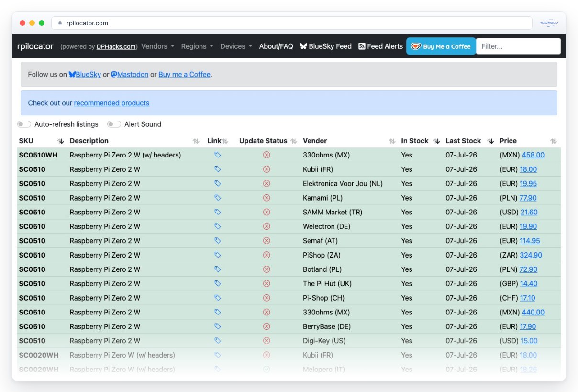Click update status X icon for BerryBase (DE)

pyautogui.click(x=267, y=326)
